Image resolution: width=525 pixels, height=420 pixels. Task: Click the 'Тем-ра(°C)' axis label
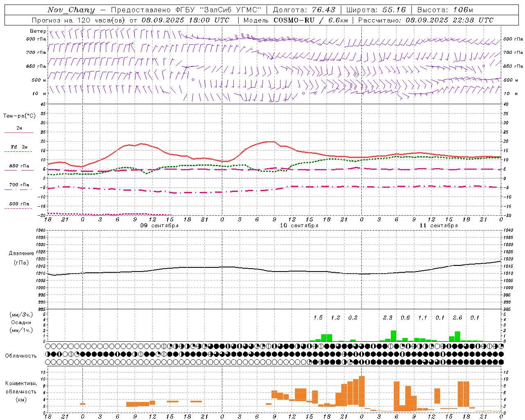pyautogui.click(x=19, y=116)
